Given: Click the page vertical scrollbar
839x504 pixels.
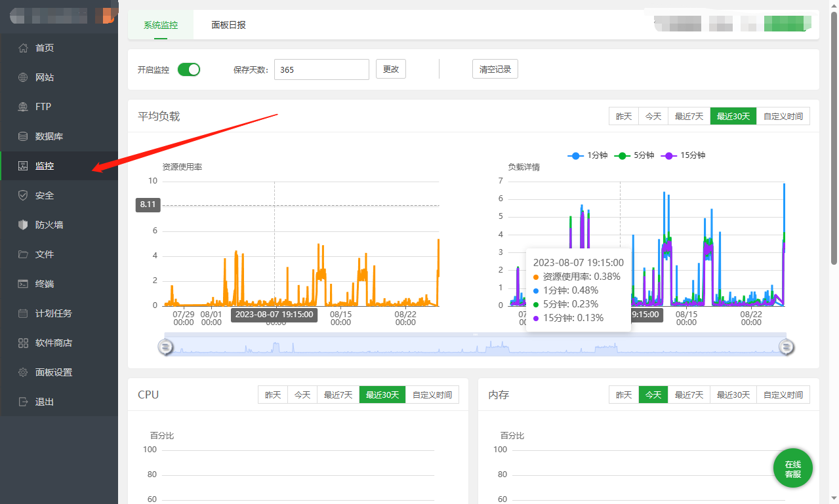Looking at the screenshot, I should [834, 138].
